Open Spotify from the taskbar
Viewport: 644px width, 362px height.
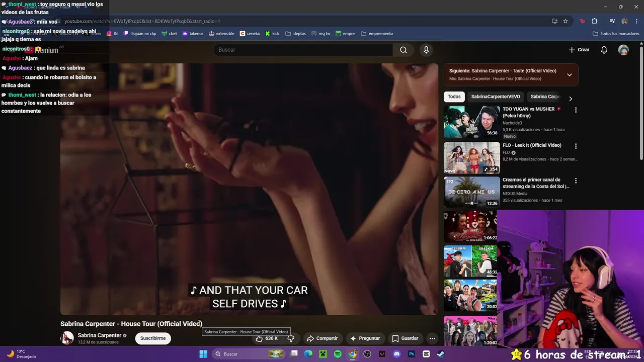click(x=338, y=354)
